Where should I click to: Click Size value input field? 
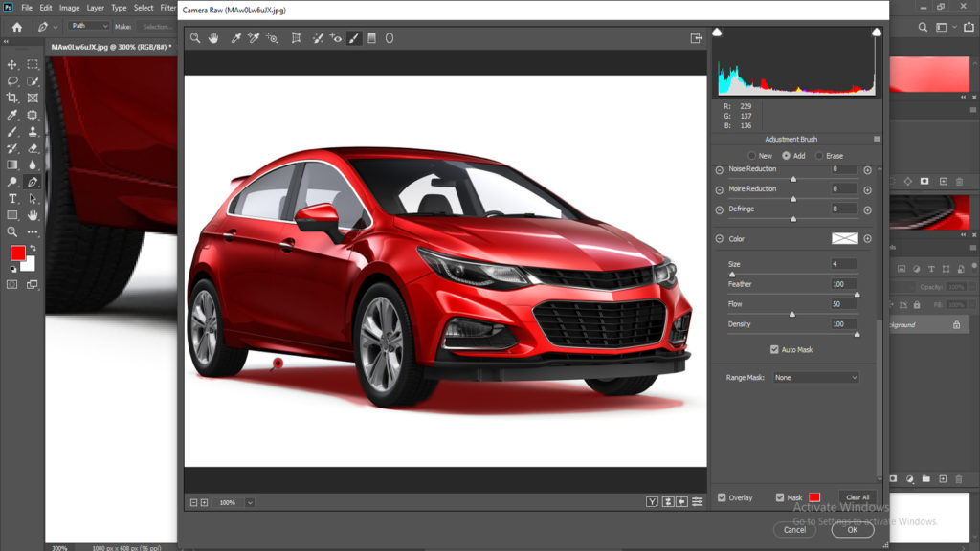pos(844,264)
